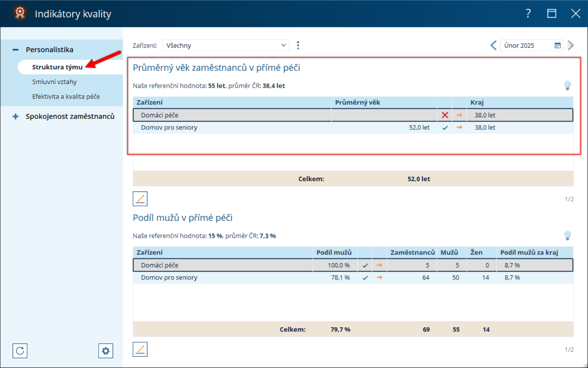Click the Průměrný věk zaměstnanců v přímé péči heading
The width and height of the screenshot is (588, 368).
tap(216, 68)
